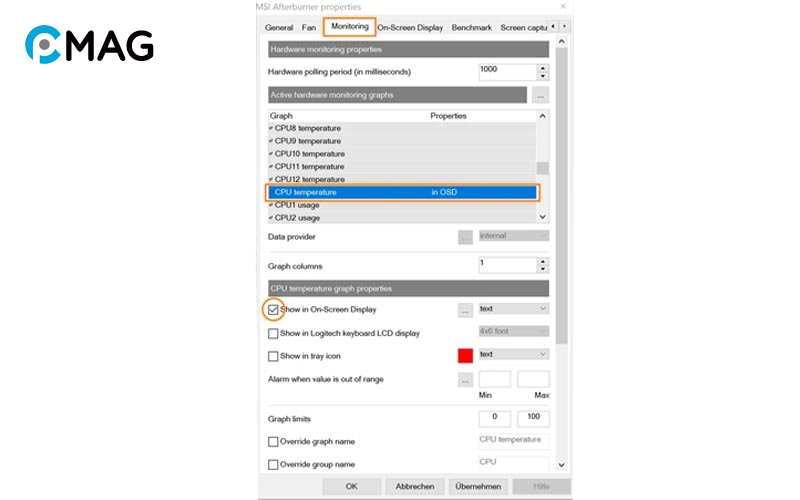Uncheck Show in On-Screen Display
The height and width of the screenshot is (500, 800).
pyautogui.click(x=273, y=310)
